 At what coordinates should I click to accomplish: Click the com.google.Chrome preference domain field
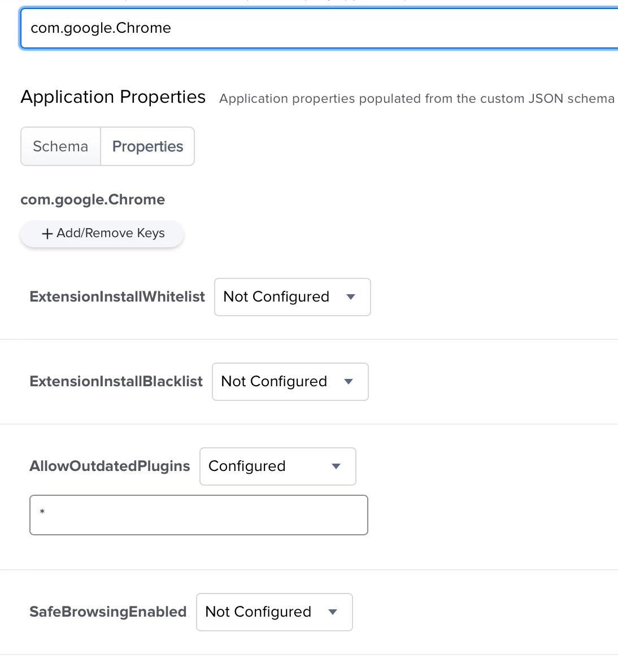click(x=319, y=28)
